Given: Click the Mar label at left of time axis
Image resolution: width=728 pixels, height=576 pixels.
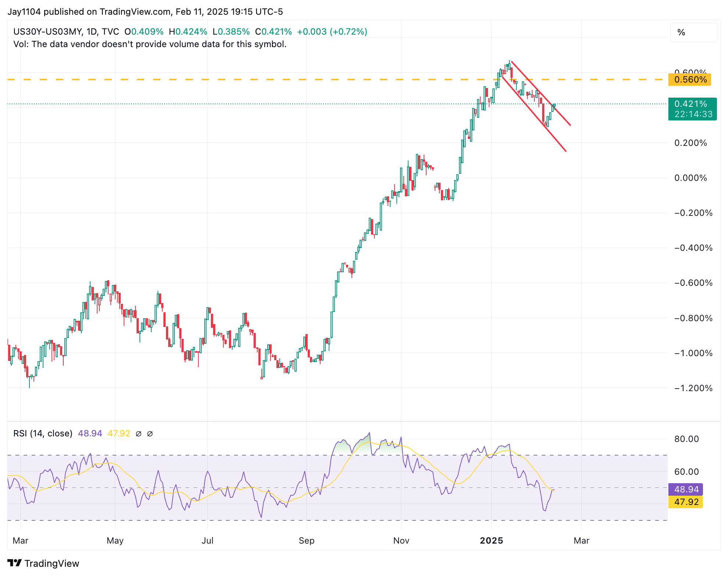Looking at the screenshot, I should (x=21, y=541).
